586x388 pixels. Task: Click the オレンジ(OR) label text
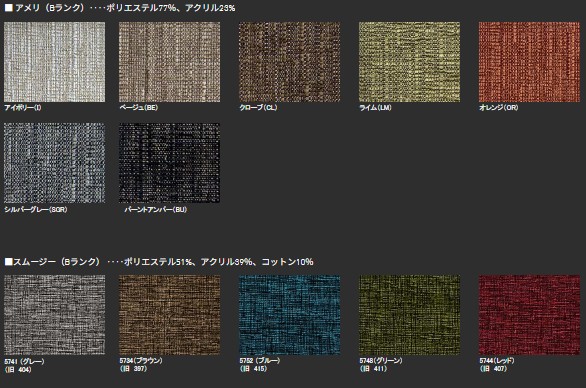pos(499,108)
